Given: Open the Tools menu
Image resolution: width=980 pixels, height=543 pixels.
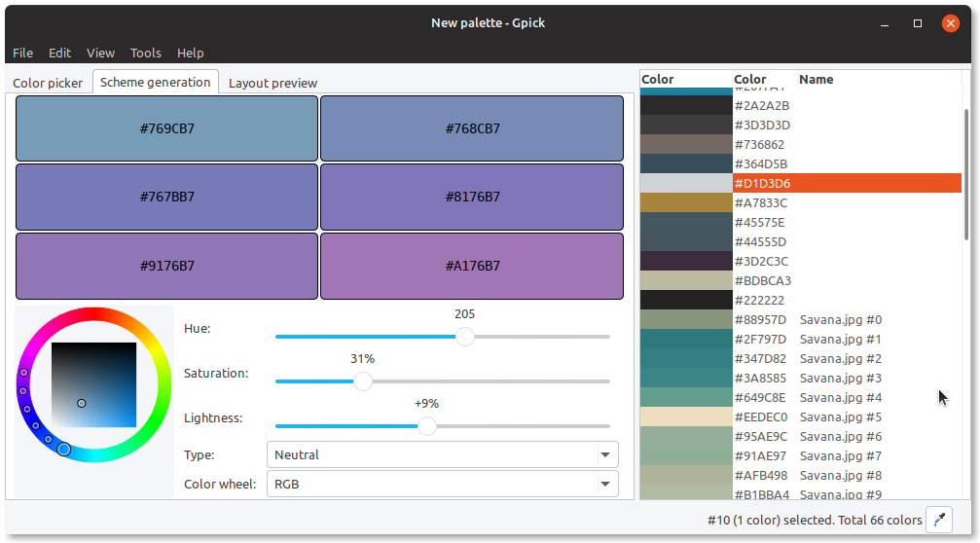Looking at the screenshot, I should pyautogui.click(x=146, y=54).
